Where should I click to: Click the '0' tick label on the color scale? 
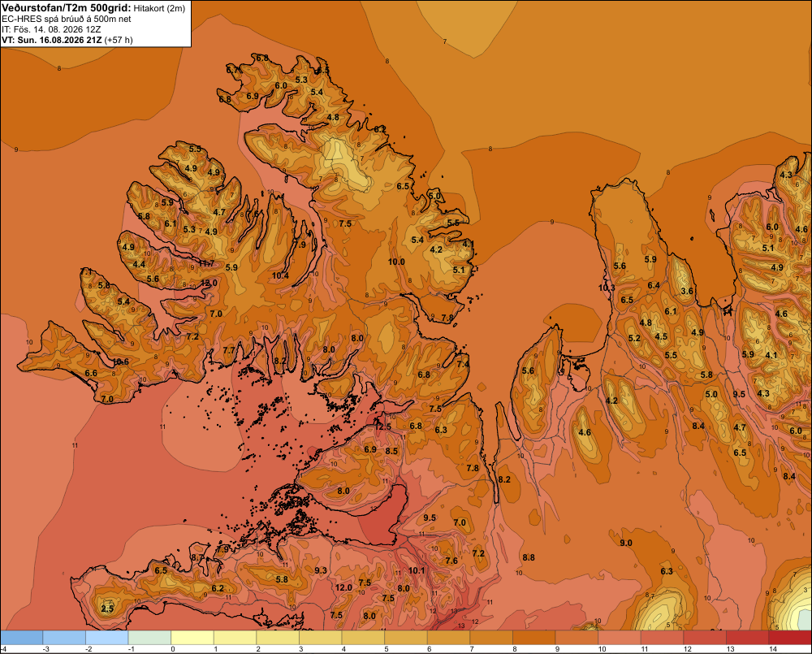[173, 649]
